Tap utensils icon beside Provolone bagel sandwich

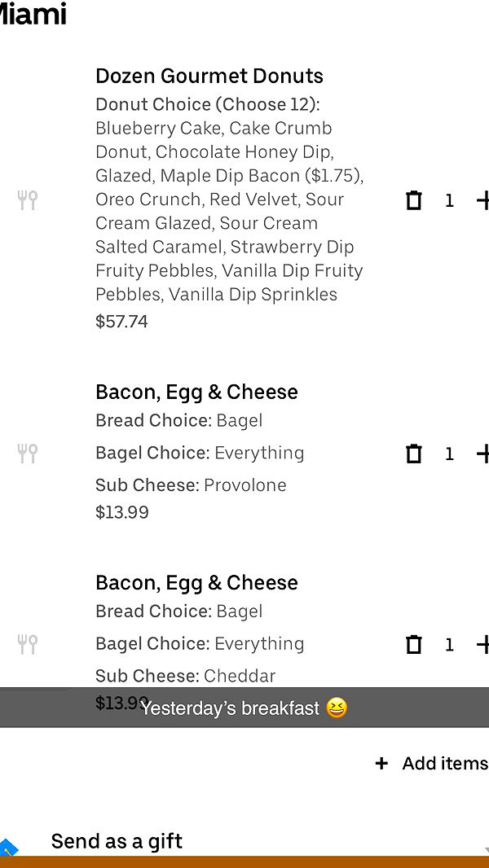(28, 454)
